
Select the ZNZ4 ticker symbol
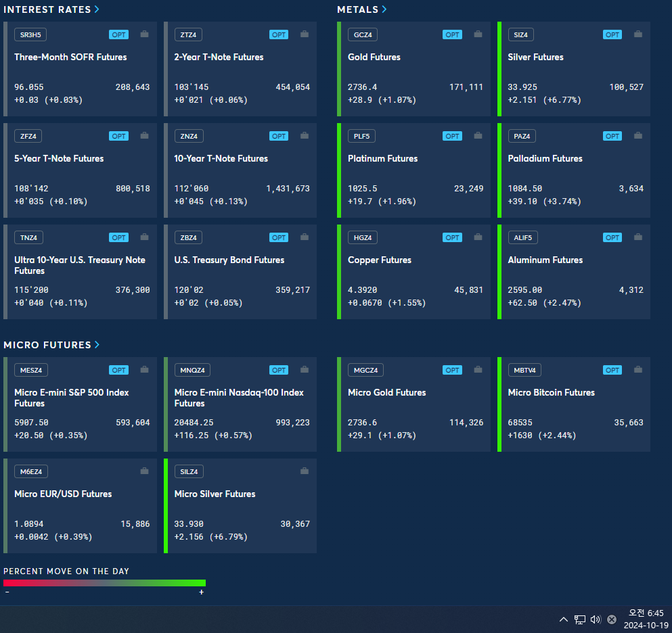pyautogui.click(x=189, y=136)
